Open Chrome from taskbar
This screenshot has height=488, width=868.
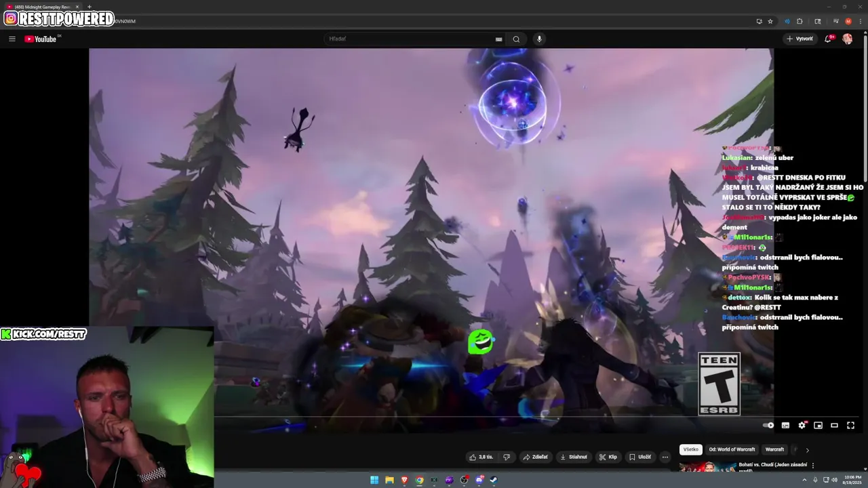click(420, 480)
